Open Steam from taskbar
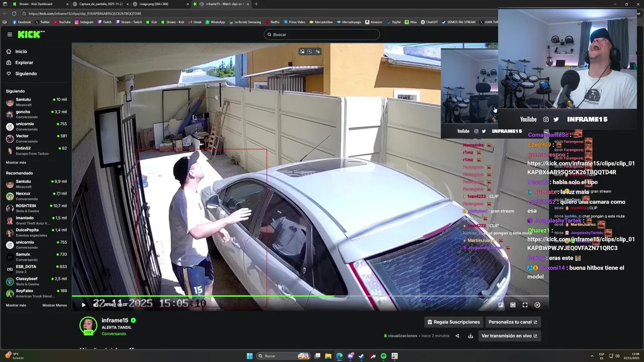The height and width of the screenshot is (362, 644). coord(361,356)
